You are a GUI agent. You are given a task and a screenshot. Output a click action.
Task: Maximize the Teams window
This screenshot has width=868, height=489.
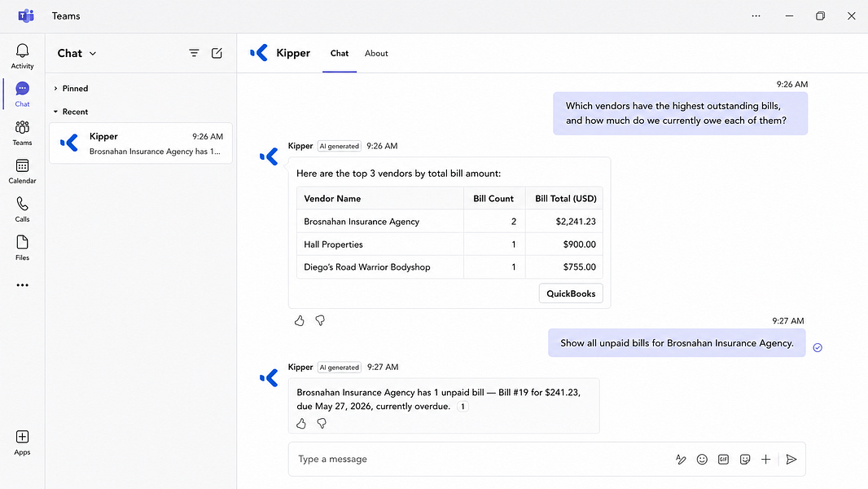(821, 16)
